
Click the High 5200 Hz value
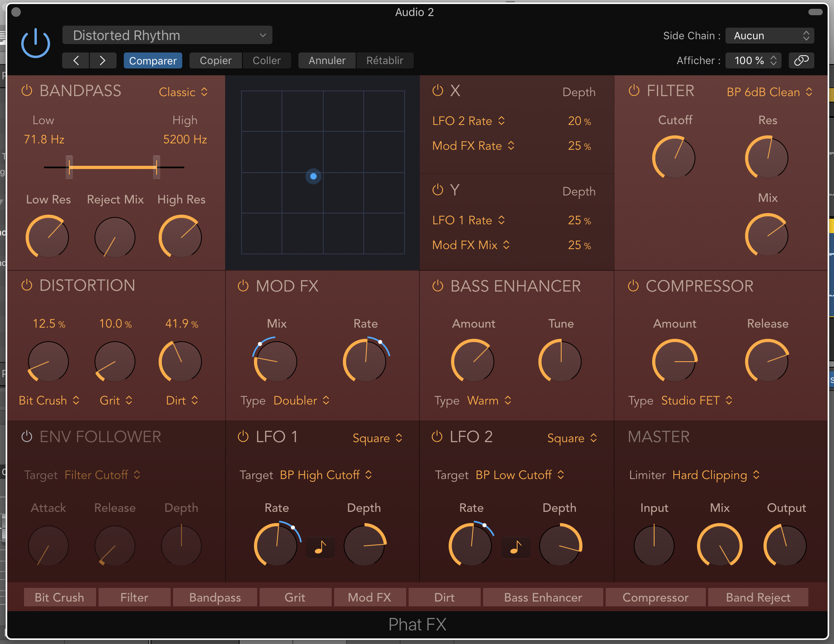(x=185, y=139)
